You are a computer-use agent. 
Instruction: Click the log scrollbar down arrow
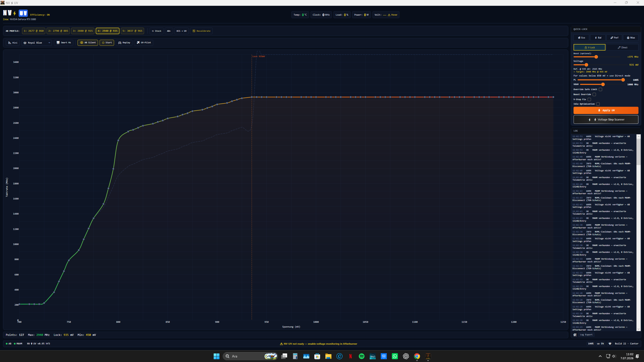tap(638, 329)
